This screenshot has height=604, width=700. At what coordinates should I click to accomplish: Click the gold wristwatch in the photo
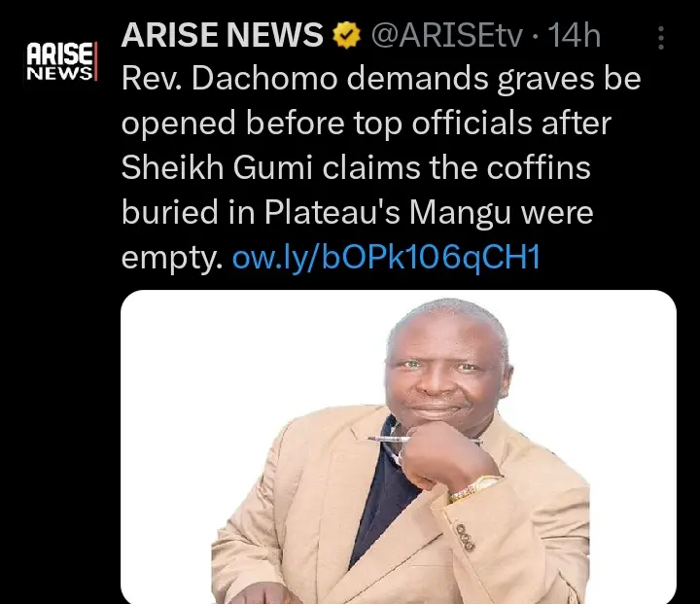(x=473, y=488)
